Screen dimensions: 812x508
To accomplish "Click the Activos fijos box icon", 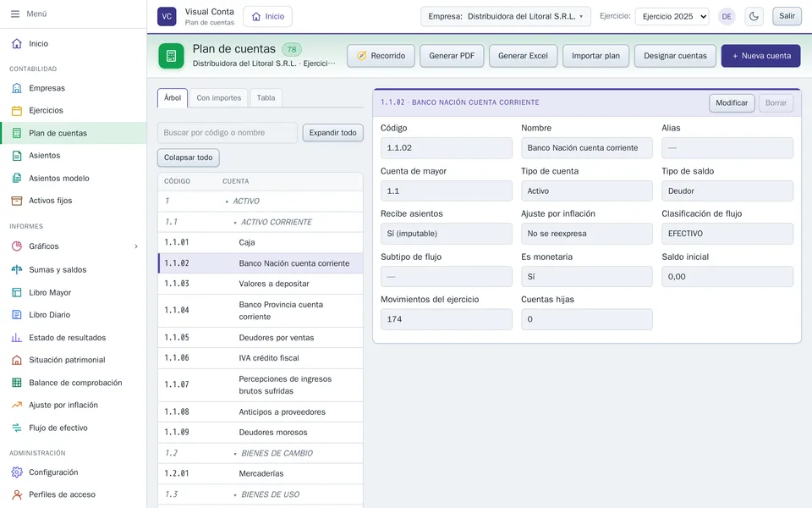I will 17,201.
